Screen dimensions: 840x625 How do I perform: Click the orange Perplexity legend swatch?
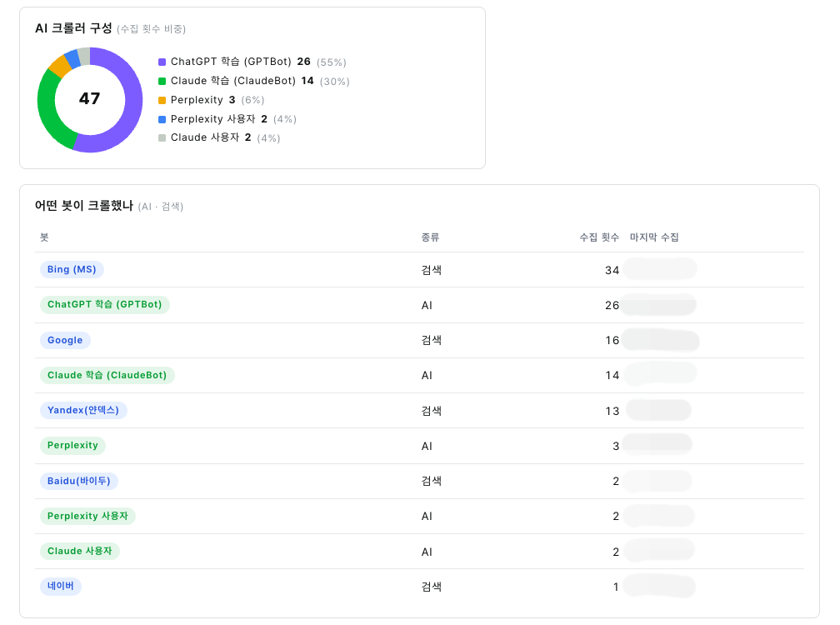pos(162,100)
